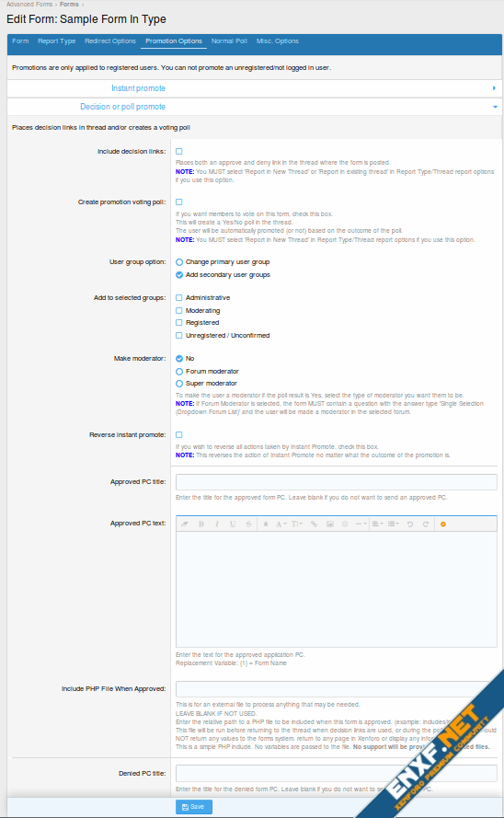Viewport: 504px width, 818px height.
Task: Open the font size dropdown in editor
Action: 296,524
